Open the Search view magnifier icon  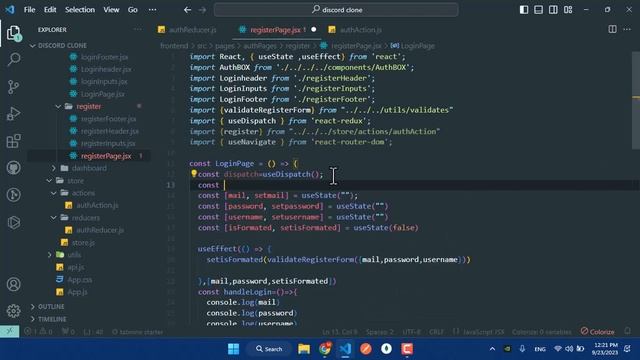point(13,60)
